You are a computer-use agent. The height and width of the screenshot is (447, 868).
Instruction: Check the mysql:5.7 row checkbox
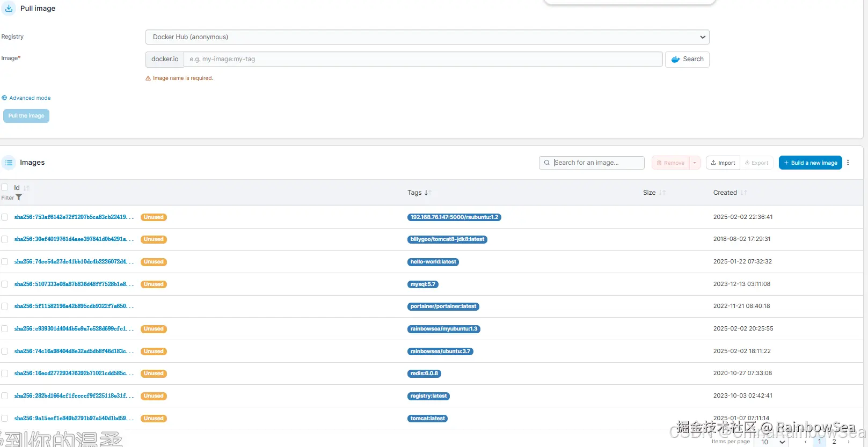pyautogui.click(x=5, y=284)
